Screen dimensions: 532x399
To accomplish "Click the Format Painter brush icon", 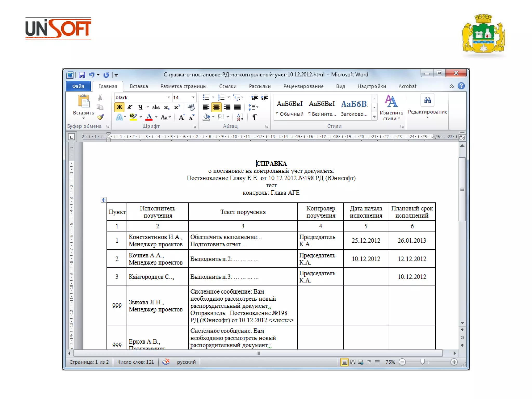I will pos(100,117).
